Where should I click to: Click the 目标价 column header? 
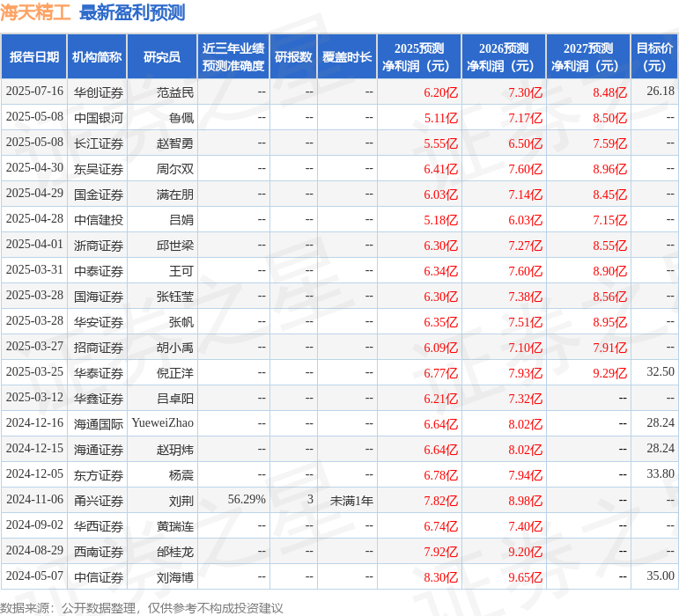click(x=654, y=56)
